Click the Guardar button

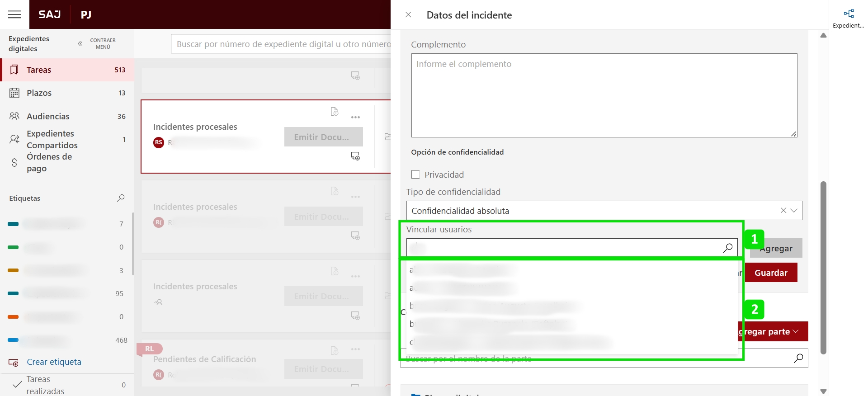pyautogui.click(x=771, y=273)
